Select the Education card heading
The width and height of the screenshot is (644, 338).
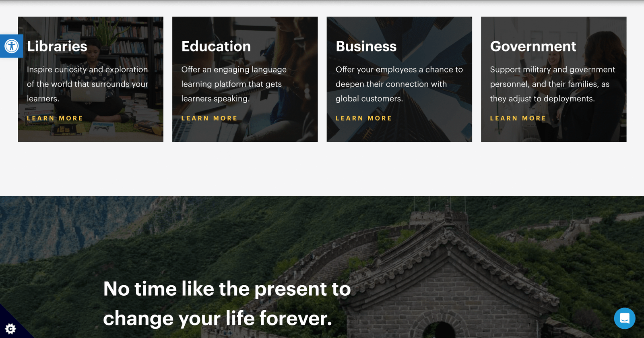click(x=216, y=46)
